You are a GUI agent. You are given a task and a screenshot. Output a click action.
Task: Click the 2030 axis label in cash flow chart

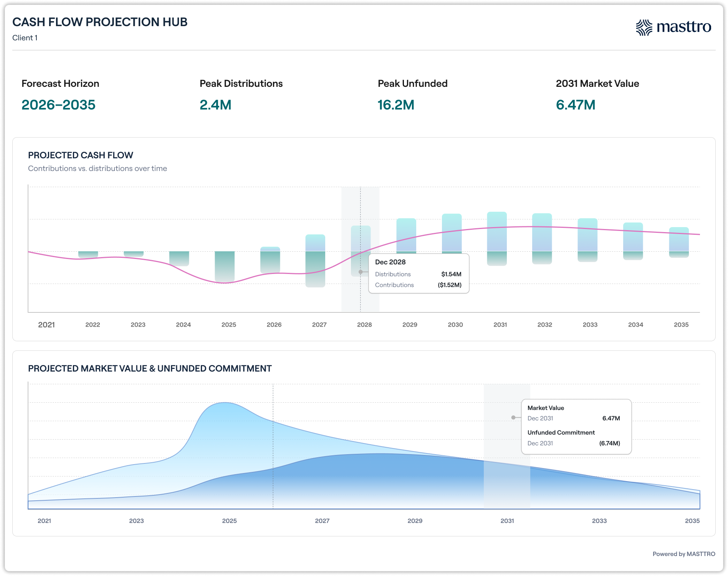[455, 325]
